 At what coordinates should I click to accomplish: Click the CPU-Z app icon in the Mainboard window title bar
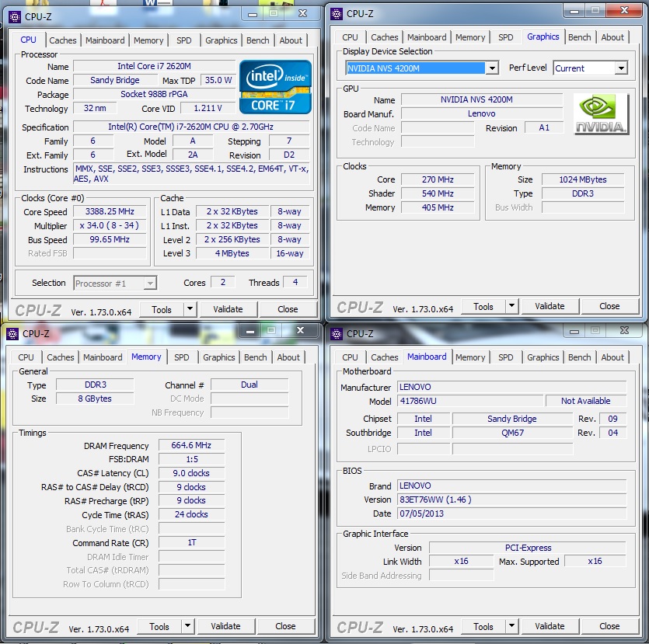[x=337, y=334]
